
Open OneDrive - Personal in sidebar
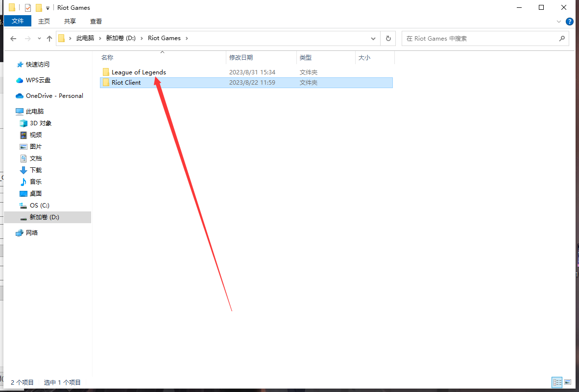54,96
